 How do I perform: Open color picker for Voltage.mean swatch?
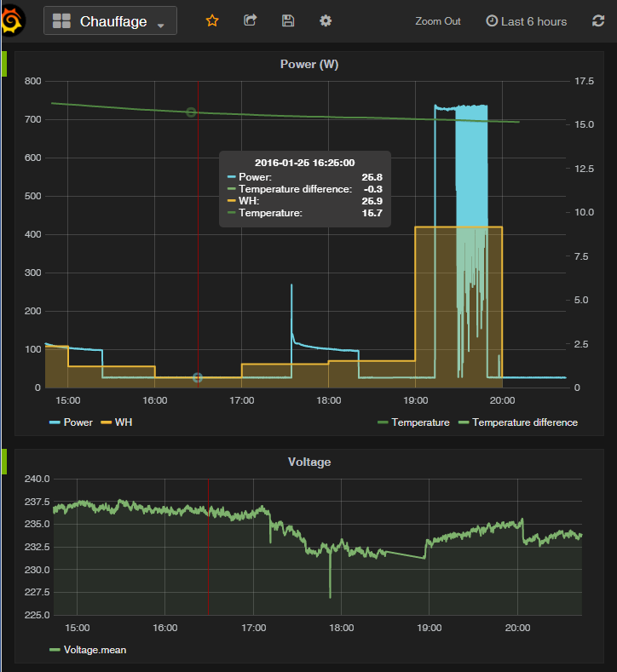(x=55, y=650)
